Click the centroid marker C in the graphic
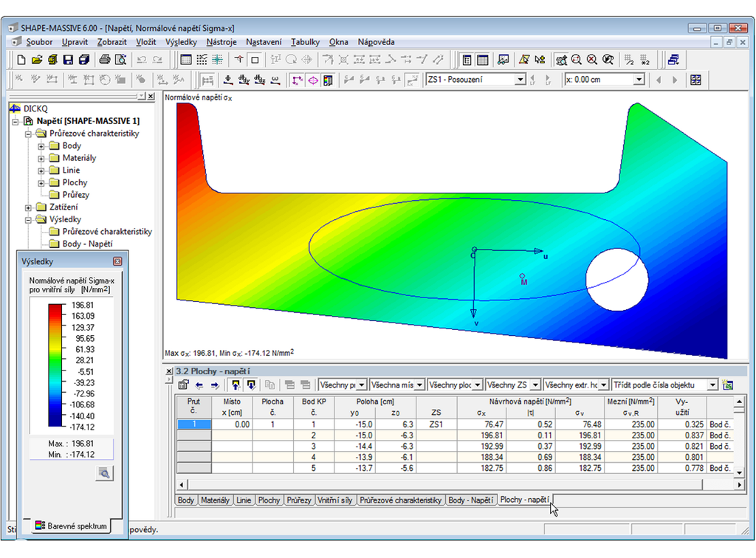Screen dimensions: 756x558 point(473,252)
